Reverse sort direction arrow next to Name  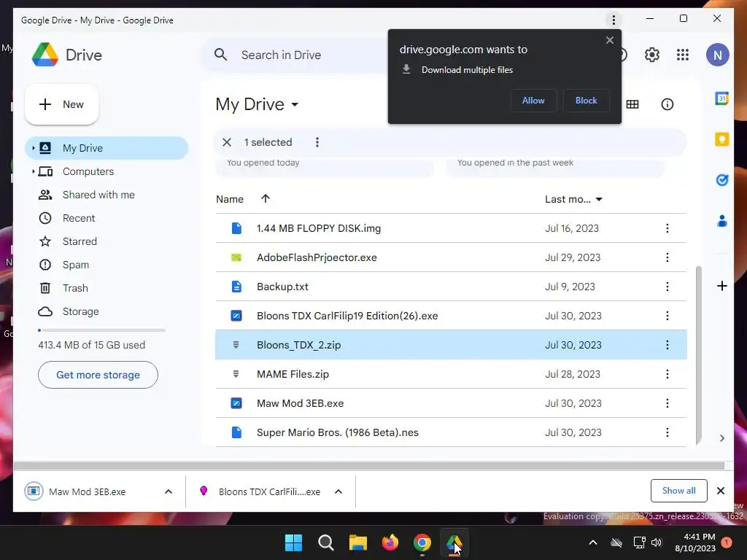click(x=266, y=198)
